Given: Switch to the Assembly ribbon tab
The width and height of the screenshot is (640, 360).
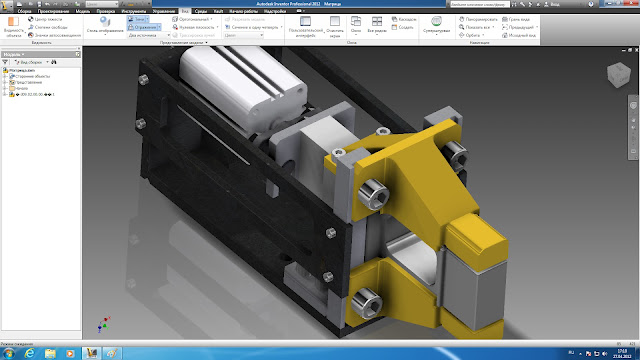Looking at the screenshot, I should point(24,11).
